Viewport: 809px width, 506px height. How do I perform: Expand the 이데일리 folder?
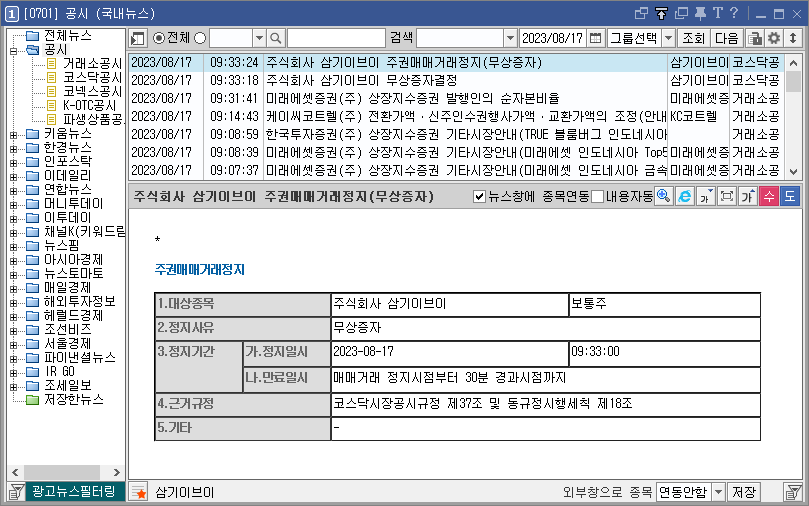[x=13, y=177]
